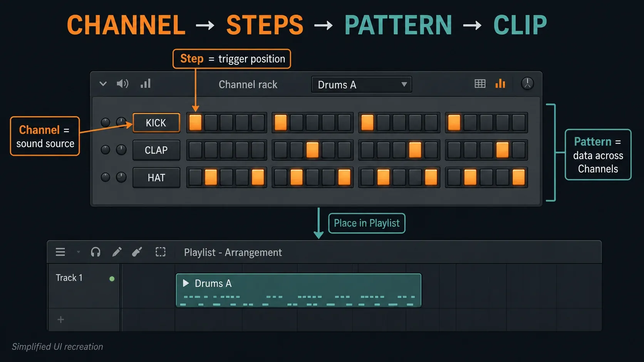Click the smaller left knob on the HAT row
The image size is (644, 362).
point(105,177)
